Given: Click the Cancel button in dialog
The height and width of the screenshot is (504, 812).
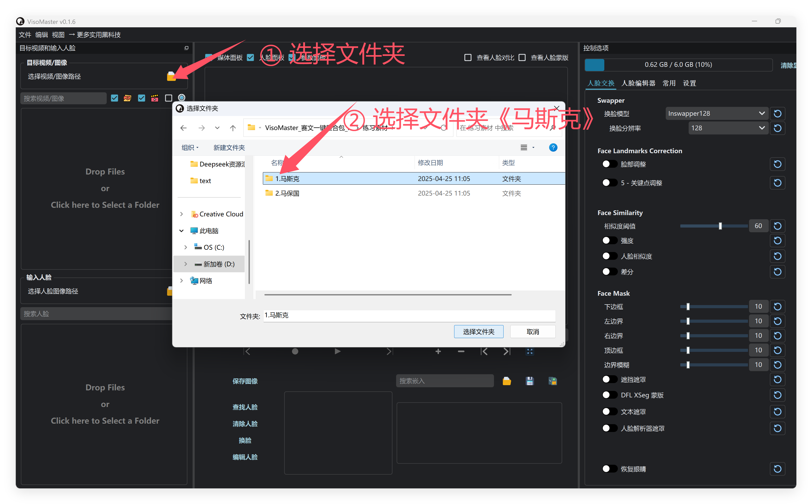Looking at the screenshot, I should 532,332.
